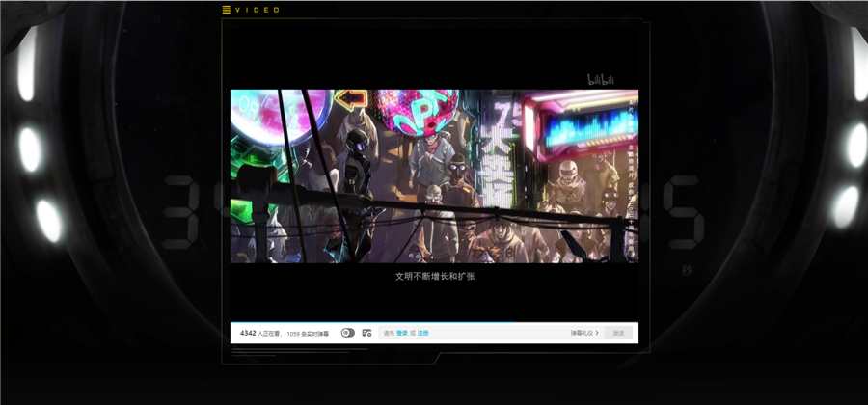Open 弹幕礼仪 danmaku etiquette link
The height and width of the screenshot is (405, 868).
584,333
